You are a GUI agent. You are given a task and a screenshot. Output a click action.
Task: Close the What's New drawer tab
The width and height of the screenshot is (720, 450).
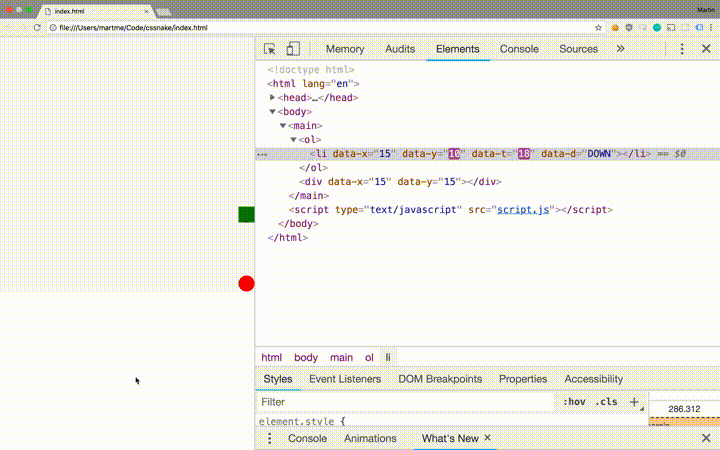488,438
